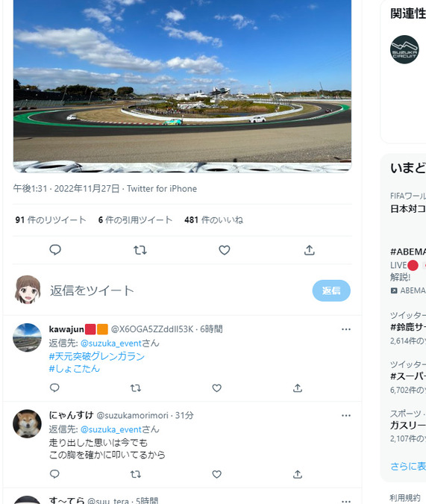Share にゃんすけ's reply
Viewport: 426px width, 504px height.
[x=298, y=474]
